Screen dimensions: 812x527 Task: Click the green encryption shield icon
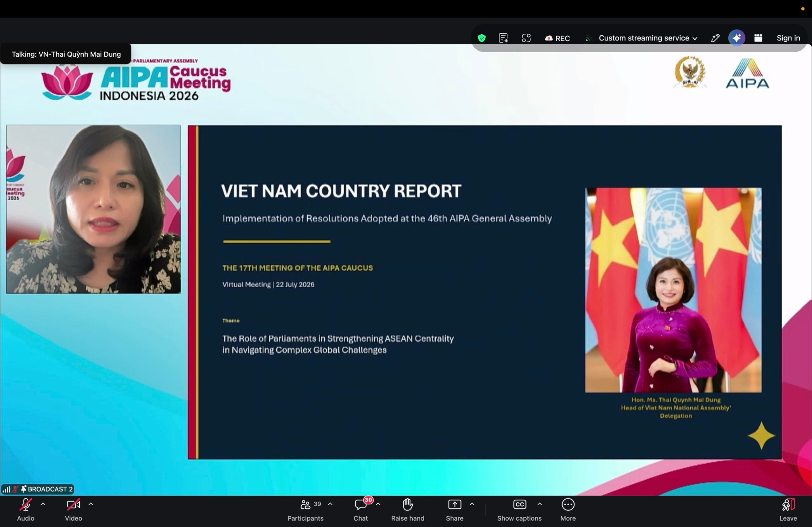[x=482, y=38]
